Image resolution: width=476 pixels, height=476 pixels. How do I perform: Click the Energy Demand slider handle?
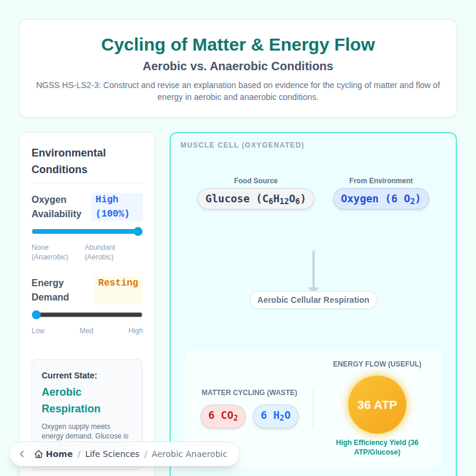[x=36, y=315]
